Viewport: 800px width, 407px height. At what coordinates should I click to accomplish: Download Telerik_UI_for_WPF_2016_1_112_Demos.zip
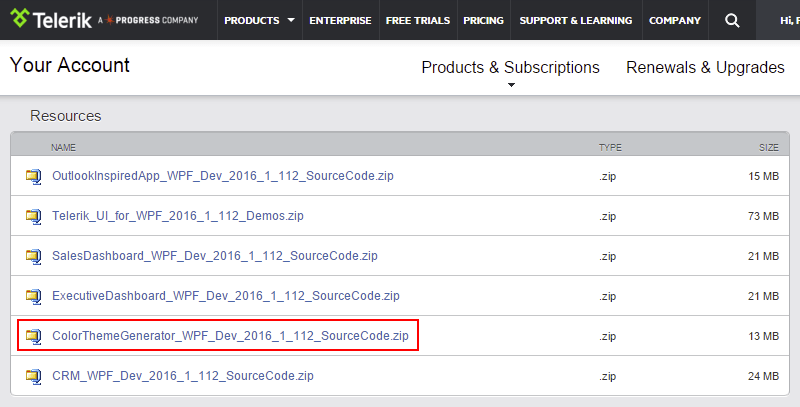(x=177, y=216)
